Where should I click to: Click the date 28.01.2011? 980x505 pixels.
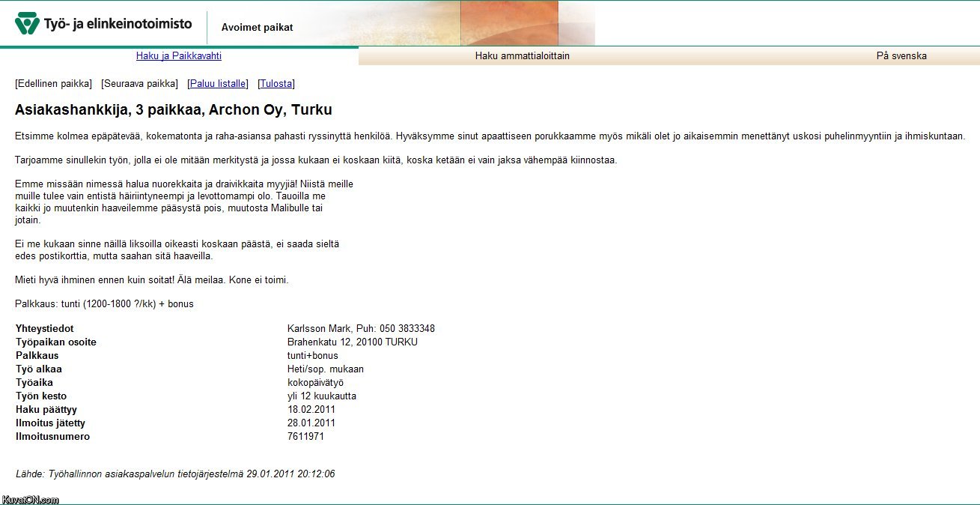pos(311,423)
